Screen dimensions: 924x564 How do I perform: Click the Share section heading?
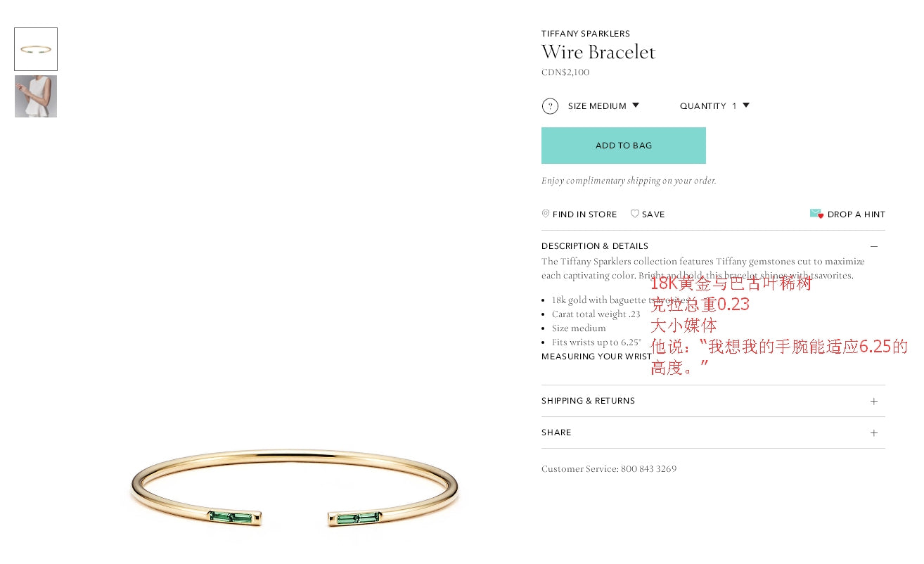[556, 432]
